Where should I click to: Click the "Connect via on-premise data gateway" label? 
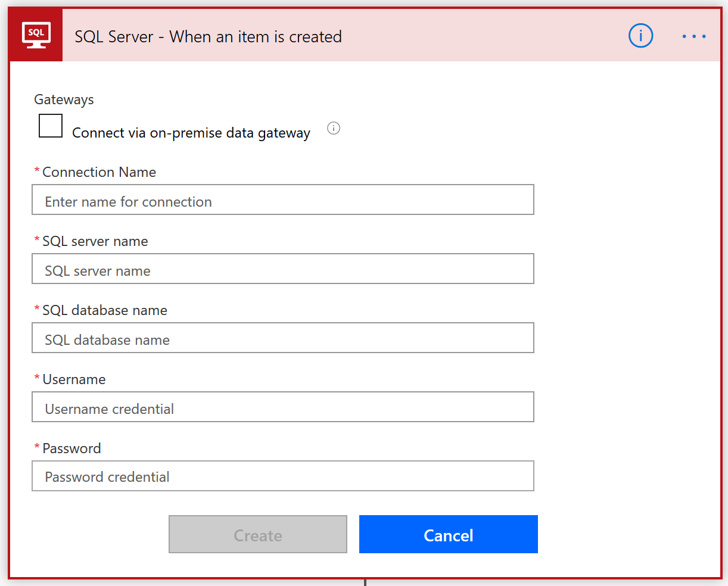(x=191, y=133)
